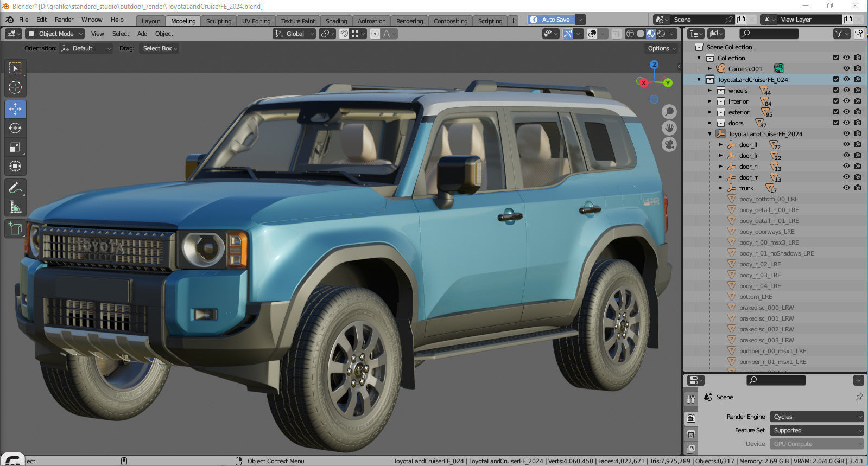Select rendered viewport shading
The width and height of the screenshot is (868, 466).
[x=661, y=34]
